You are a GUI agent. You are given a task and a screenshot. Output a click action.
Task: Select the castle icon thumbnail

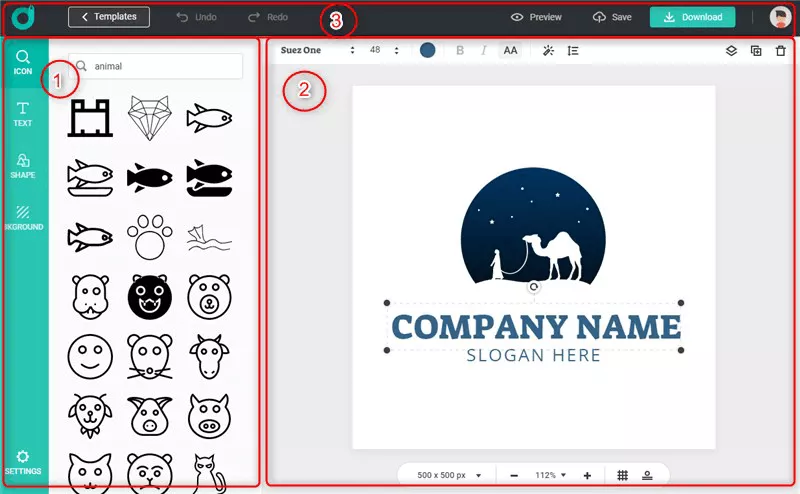point(89,118)
